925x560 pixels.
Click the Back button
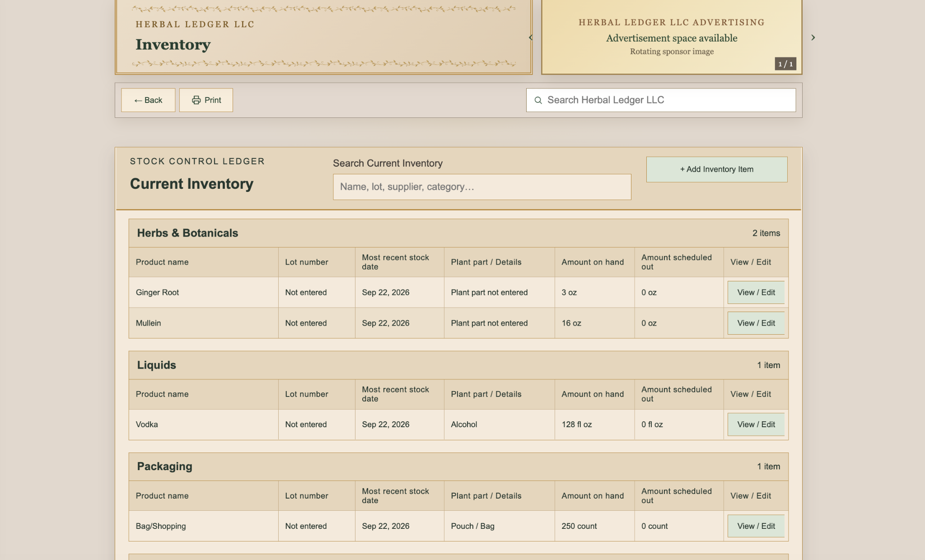point(148,100)
